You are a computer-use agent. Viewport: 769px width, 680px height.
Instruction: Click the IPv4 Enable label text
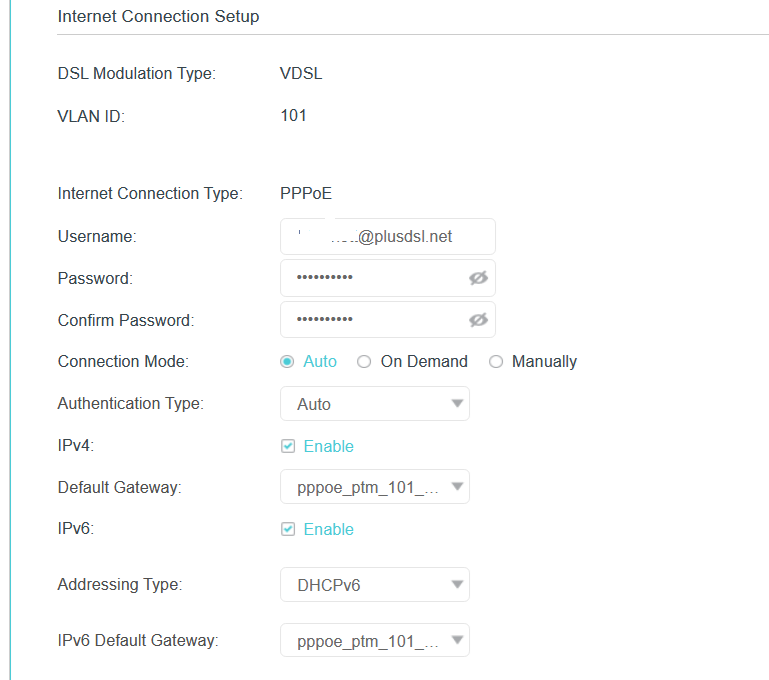[328, 446]
